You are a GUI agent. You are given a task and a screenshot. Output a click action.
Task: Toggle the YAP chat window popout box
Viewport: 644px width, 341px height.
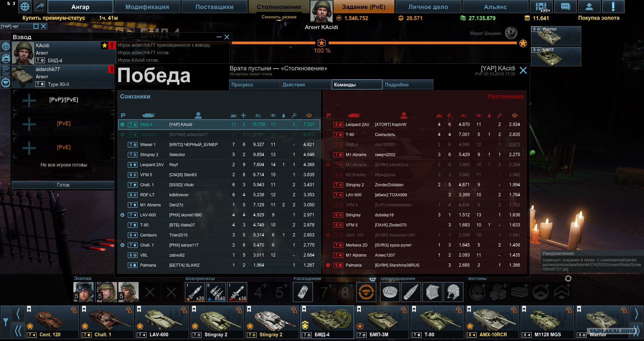click(x=36, y=26)
